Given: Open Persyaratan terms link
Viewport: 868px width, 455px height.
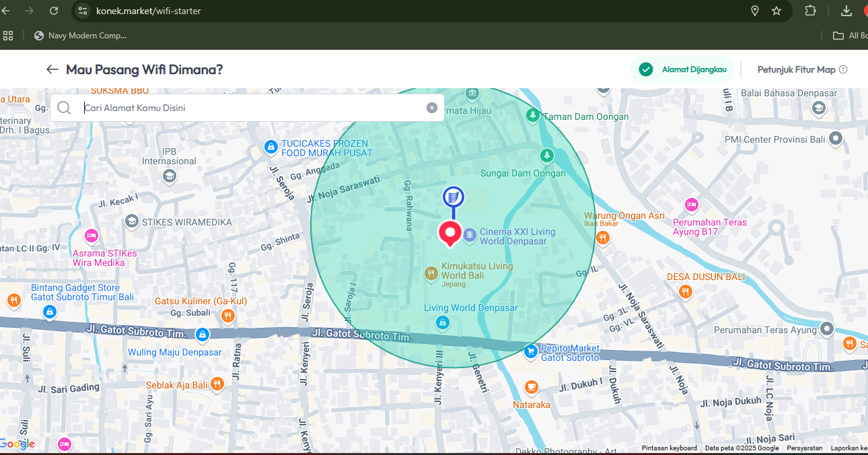Looking at the screenshot, I should point(805,448).
